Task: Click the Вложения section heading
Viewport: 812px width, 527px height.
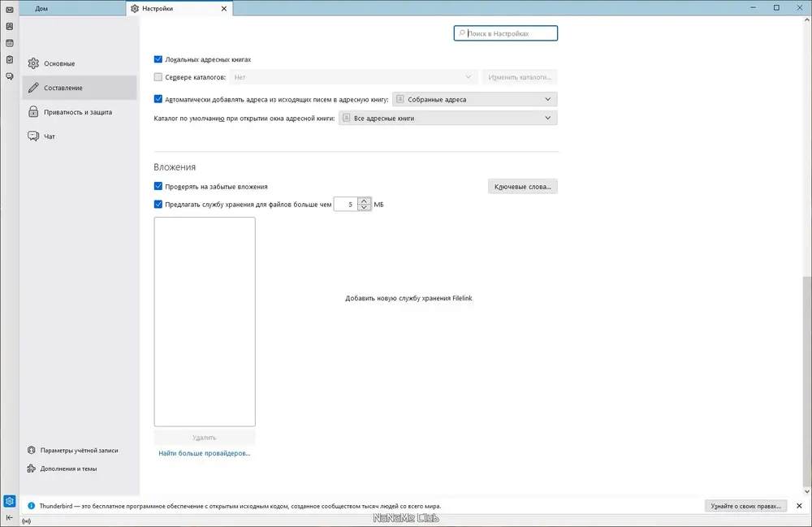Action: [x=175, y=167]
